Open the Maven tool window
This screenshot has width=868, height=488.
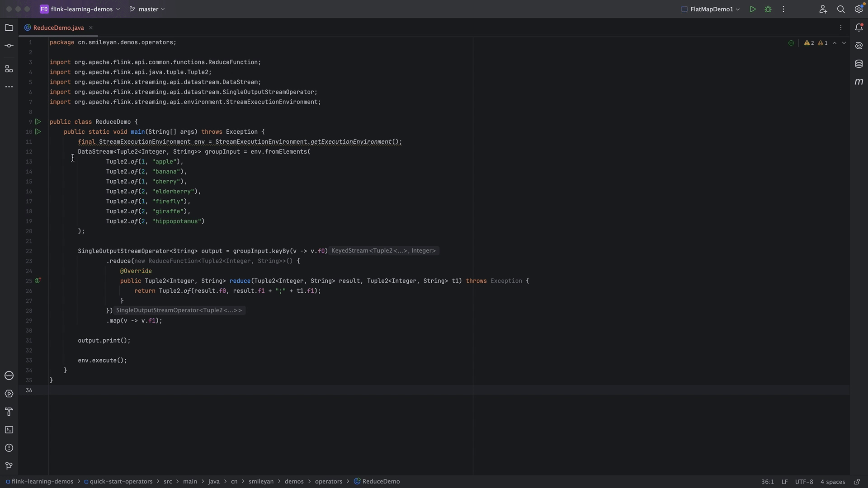coord(859,82)
